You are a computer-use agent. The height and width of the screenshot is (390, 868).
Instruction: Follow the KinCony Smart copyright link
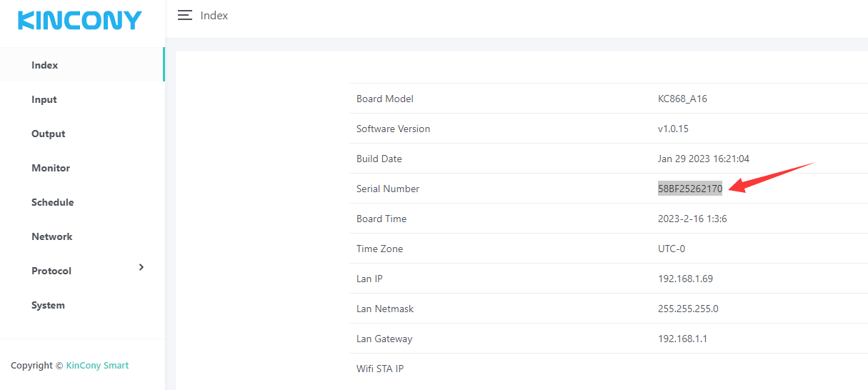pos(97,365)
